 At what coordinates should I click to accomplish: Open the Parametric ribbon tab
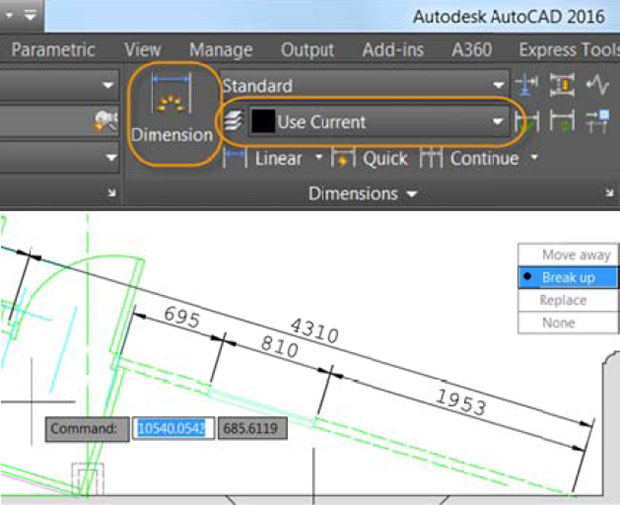click(53, 50)
